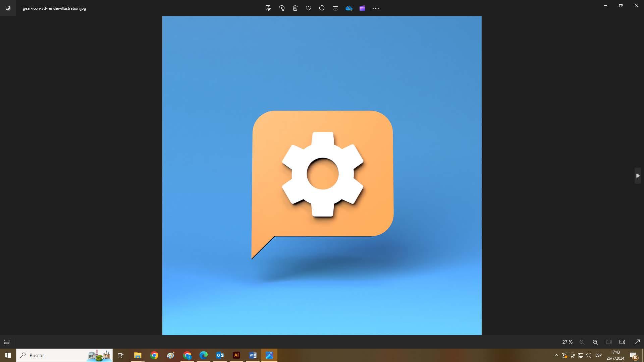Image resolution: width=644 pixels, height=362 pixels.
Task: Click the 27 % zoom level indicator
Action: point(567,342)
